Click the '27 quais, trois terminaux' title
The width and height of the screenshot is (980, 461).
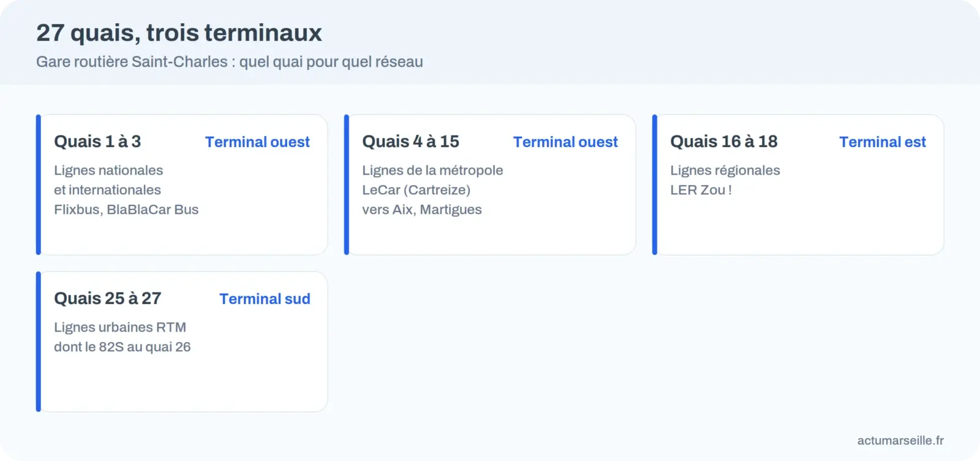(x=179, y=33)
